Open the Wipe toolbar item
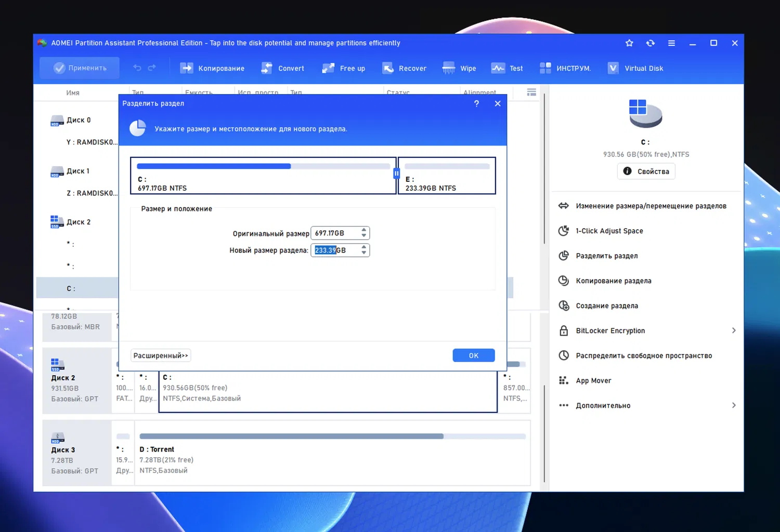Image resolution: width=780 pixels, height=532 pixels. 459,68
